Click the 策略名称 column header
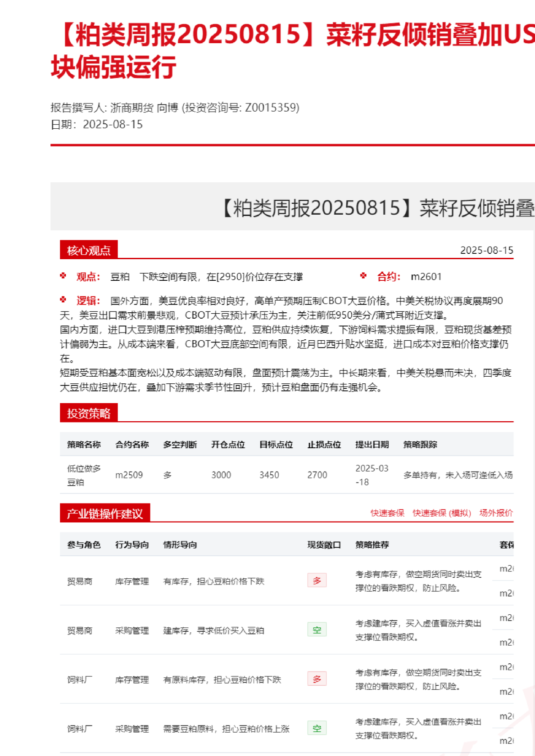This screenshot has width=535, height=756. pos(84,445)
